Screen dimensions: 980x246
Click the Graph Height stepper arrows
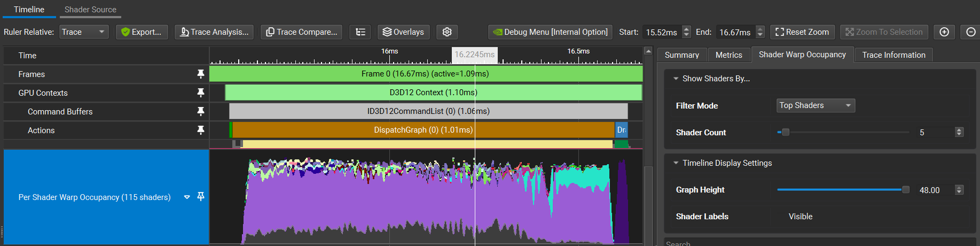(x=959, y=190)
